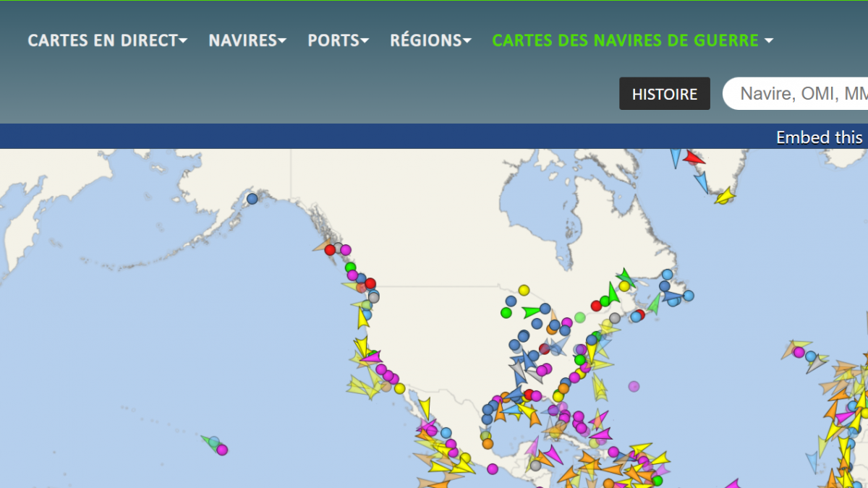The image size is (868, 488).
Task: Select the green circle marker west of the Great Lakes
Action: (506, 312)
